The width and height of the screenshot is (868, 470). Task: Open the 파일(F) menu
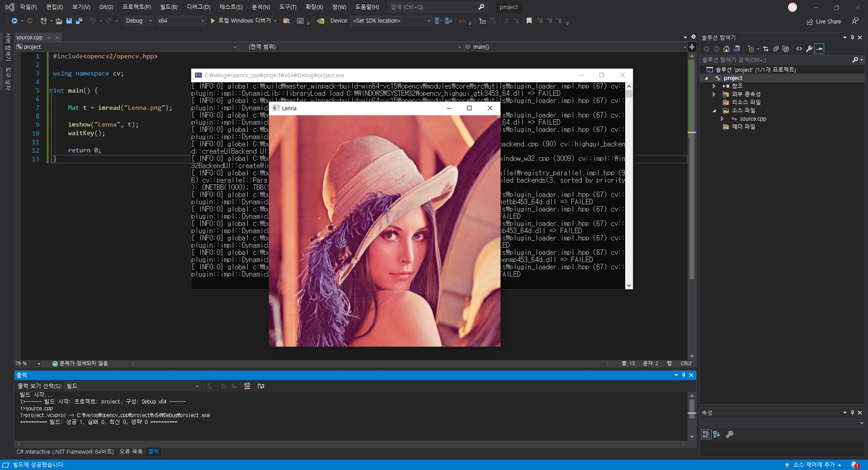click(28, 7)
